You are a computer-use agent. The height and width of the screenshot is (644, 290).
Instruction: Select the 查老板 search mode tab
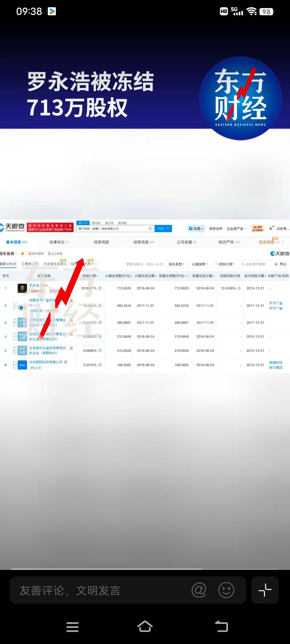96,223
